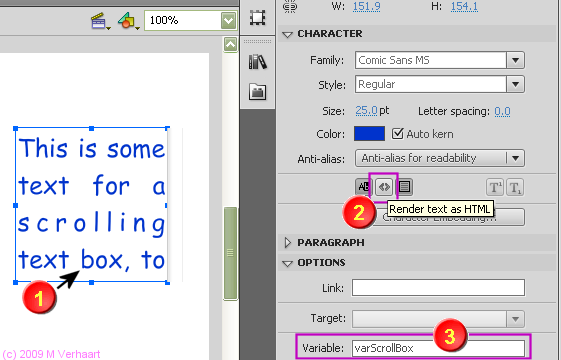The image size is (561, 360).
Task: Toggle the superscript button
Action: [495, 187]
